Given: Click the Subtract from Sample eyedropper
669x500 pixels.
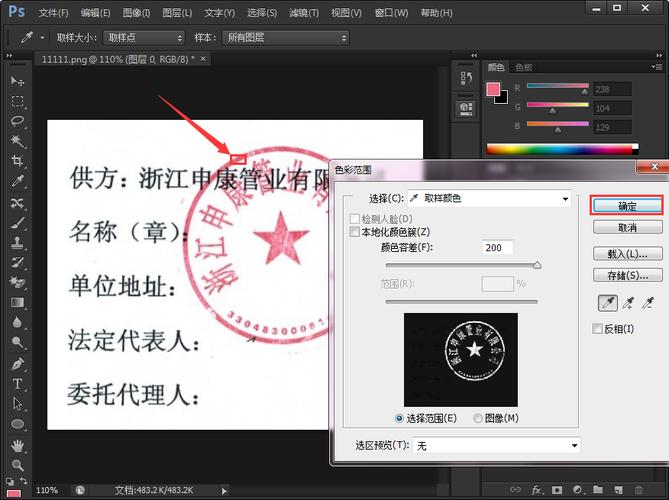Looking at the screenshot, I should click(648, 303).
